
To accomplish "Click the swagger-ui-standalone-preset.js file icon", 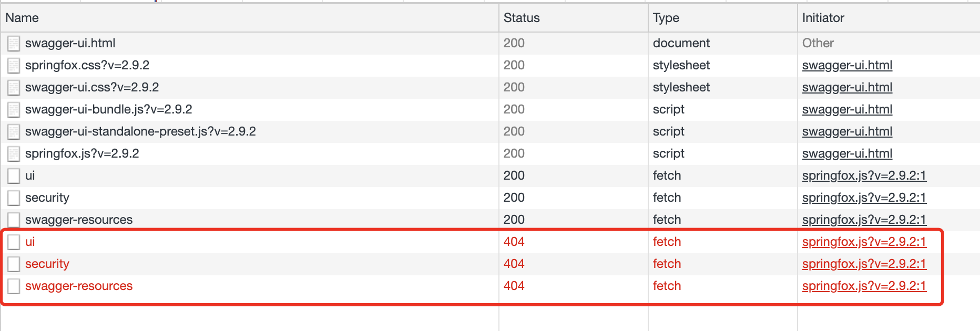I will tap(14, 132).
